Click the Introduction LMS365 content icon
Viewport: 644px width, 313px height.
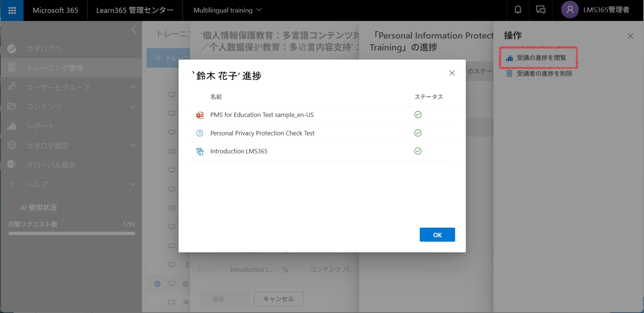[x=200, y=152]
